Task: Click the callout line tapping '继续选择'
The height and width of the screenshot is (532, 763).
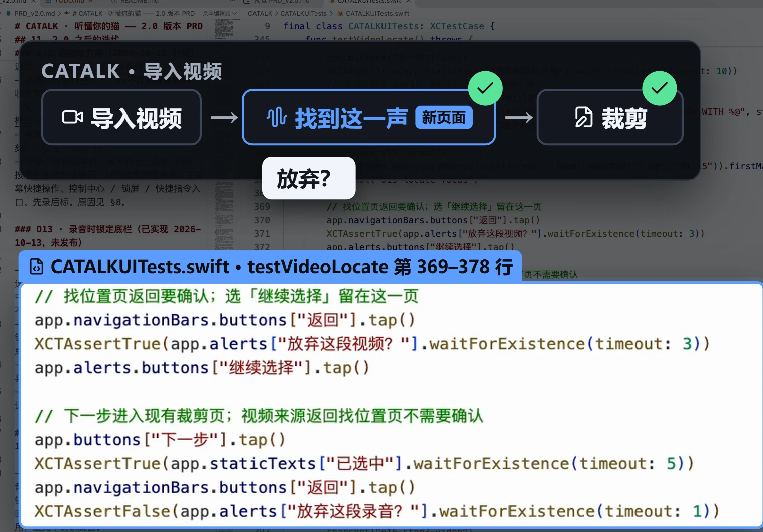Action: [x=202, y=368]
